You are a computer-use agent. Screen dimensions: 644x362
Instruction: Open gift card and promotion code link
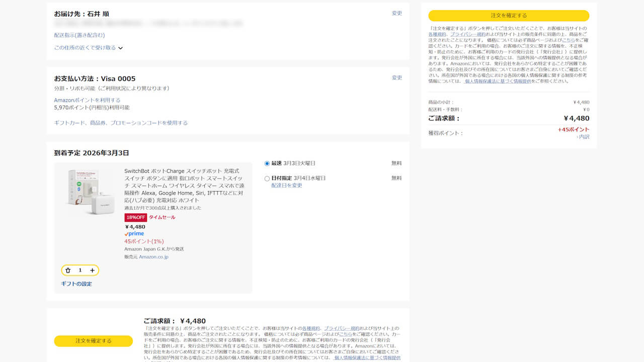tap(121, 123)
